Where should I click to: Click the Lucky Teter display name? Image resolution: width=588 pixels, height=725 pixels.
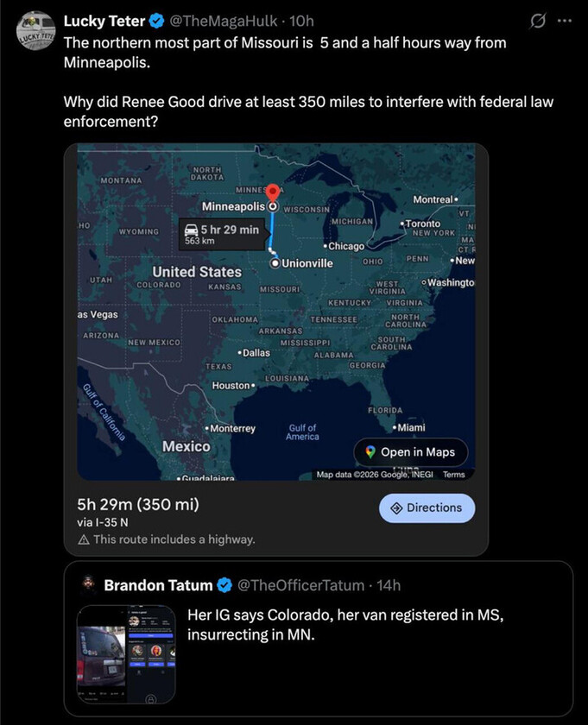[x=104, y=21]
